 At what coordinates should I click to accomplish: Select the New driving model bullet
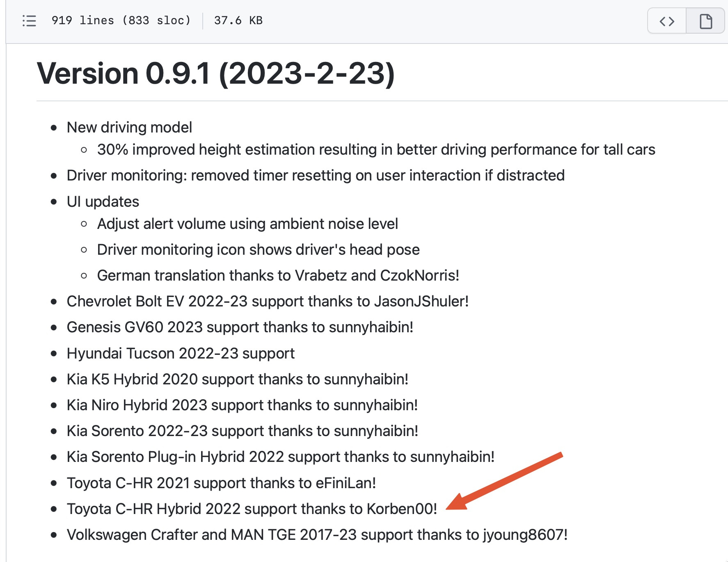point(129,128)
